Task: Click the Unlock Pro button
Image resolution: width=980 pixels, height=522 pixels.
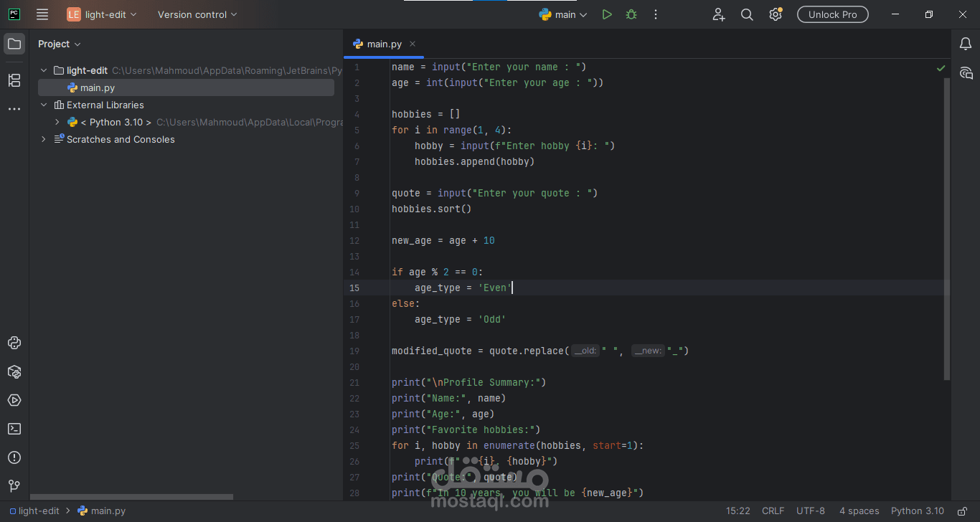Action: [832, 14]
